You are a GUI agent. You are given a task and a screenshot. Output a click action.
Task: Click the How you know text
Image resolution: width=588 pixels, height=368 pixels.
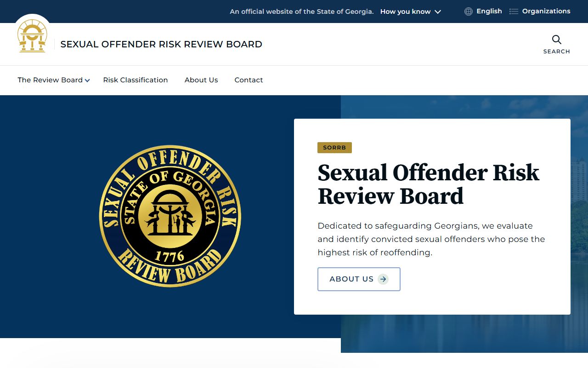click(x=405, y=11)
